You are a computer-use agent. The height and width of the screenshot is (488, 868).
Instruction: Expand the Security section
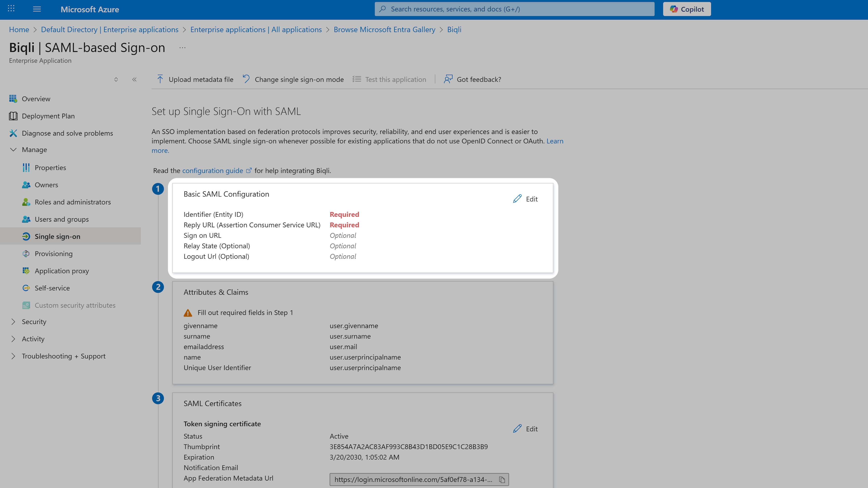click(13, 322)
